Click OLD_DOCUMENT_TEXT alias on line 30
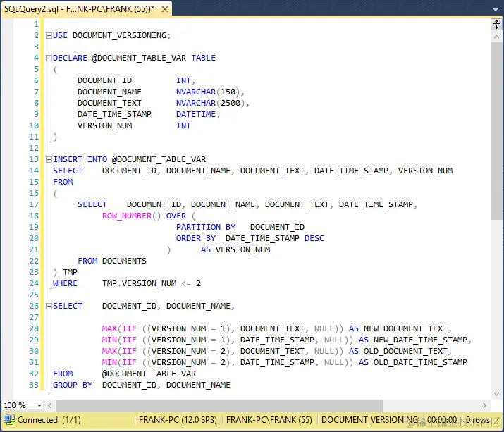504x432 pixels. [405, 351]
